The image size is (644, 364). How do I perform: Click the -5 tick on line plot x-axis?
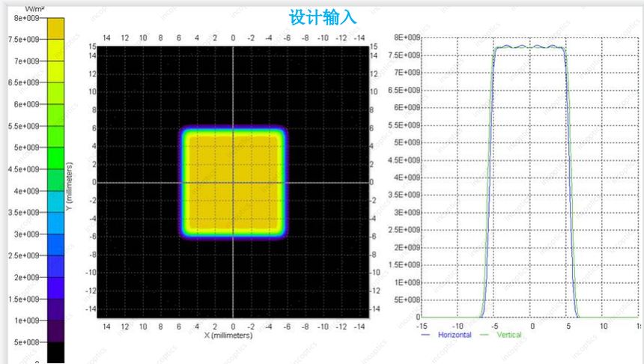pos(494,327)
